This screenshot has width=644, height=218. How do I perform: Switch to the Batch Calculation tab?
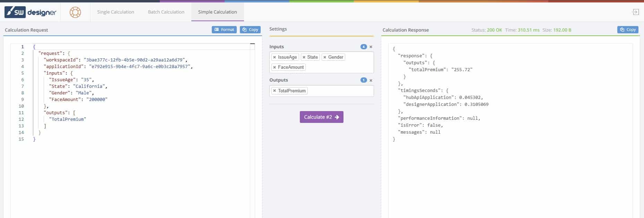tap(166, 12)
